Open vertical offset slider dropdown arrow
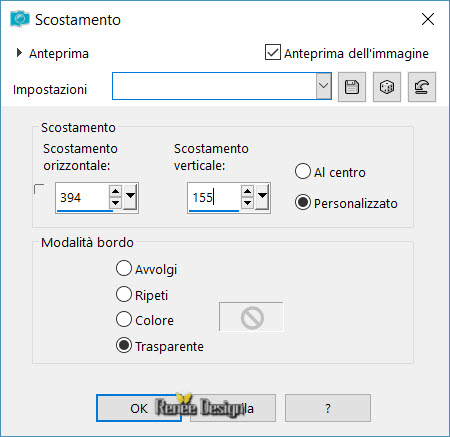450x437 pixels. click(262, 196)
